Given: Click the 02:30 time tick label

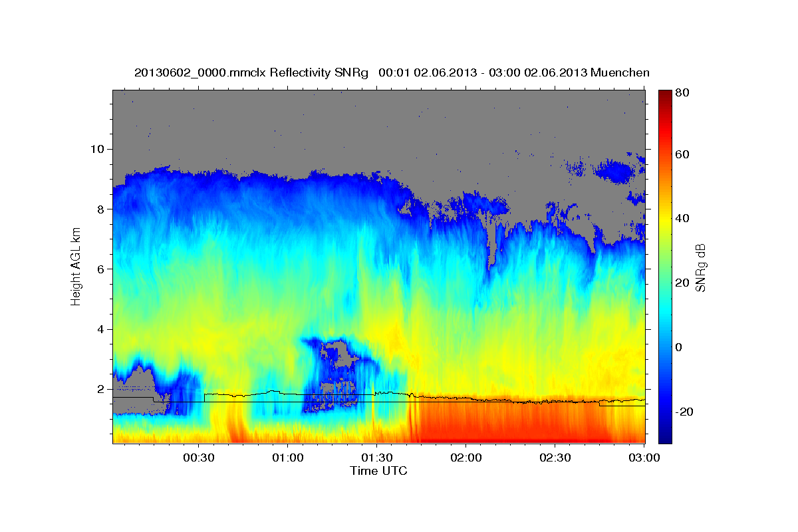Looking at the screenshot, I should [x=555, y=458].
